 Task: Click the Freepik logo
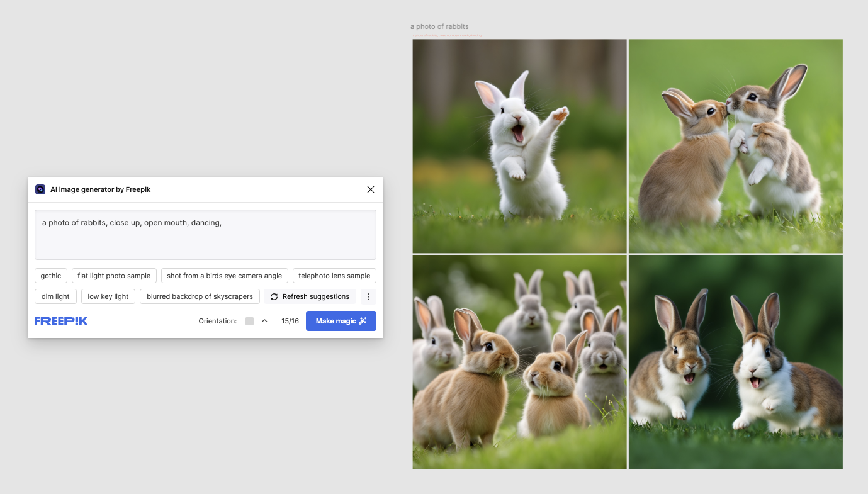61,320
